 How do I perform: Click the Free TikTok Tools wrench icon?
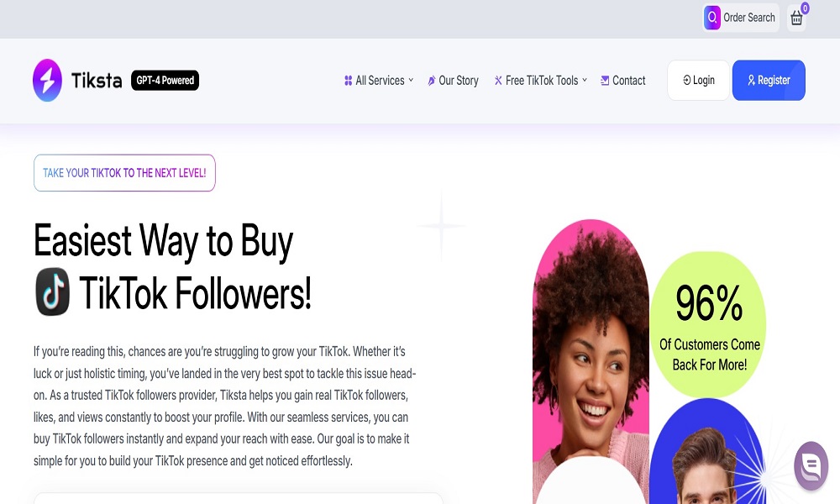[x=498, y=81]
